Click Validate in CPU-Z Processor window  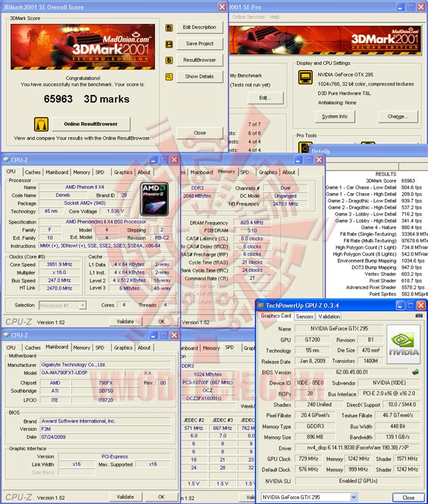125,322
